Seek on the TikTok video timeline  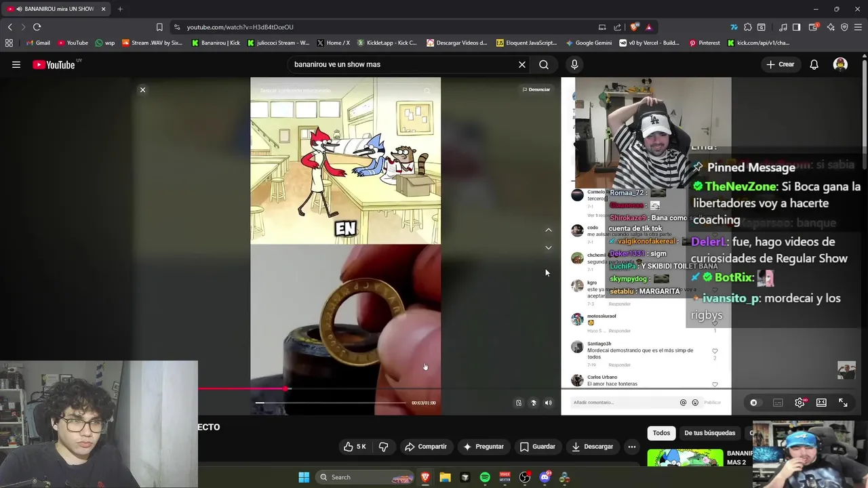[x=330, y=403]
